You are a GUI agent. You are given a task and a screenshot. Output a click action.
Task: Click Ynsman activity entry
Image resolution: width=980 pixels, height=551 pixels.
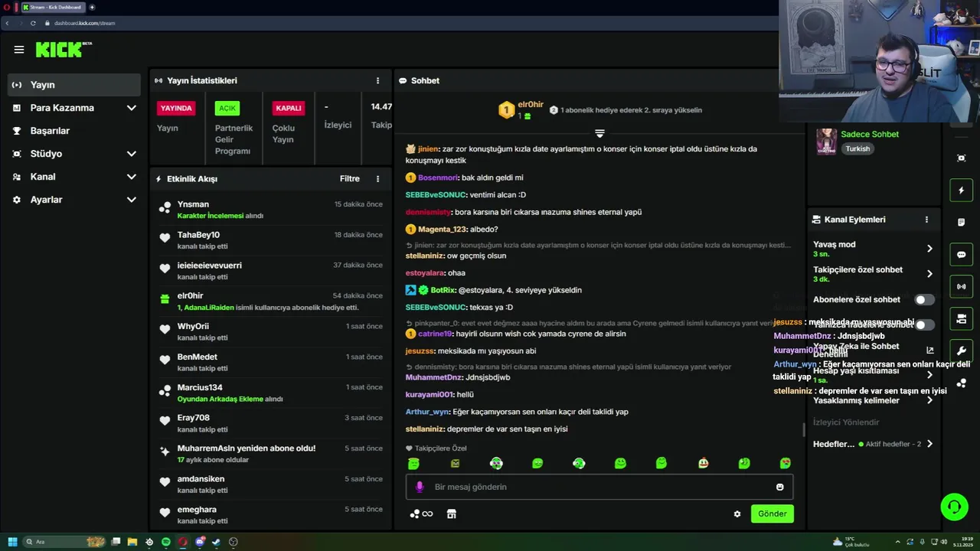tap(272, 210)
